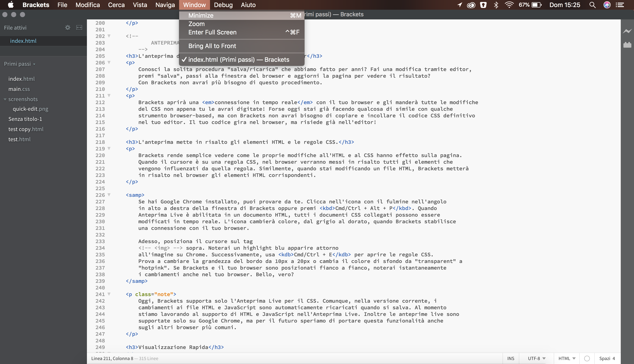Click the Wi-Fi status icon
The image size is (634, 364).
click(x=509, y=5)
